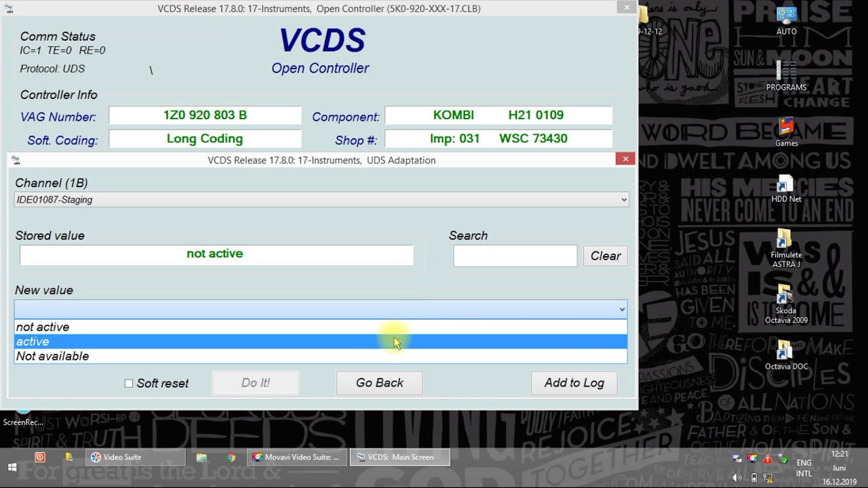The width and height of the screenshot is (868, 488).
Task: Click the Soft. Coding 'Long Coding' field
Action: [205, 139]
